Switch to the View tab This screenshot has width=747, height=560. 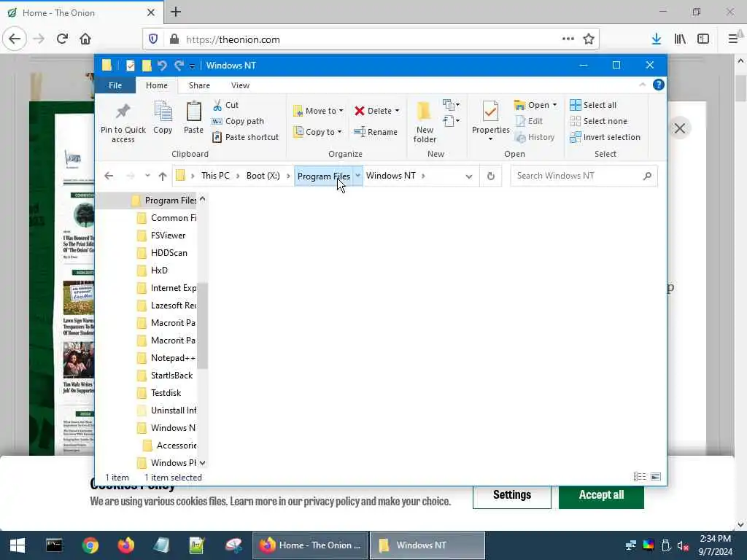[x=240, y=85]
